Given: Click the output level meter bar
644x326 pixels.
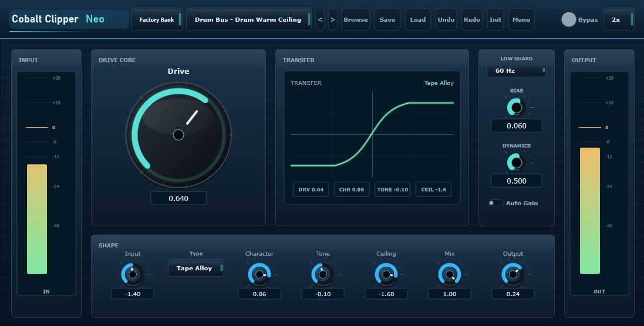Looking at the screenshot, I should click(x=590, y=210).
